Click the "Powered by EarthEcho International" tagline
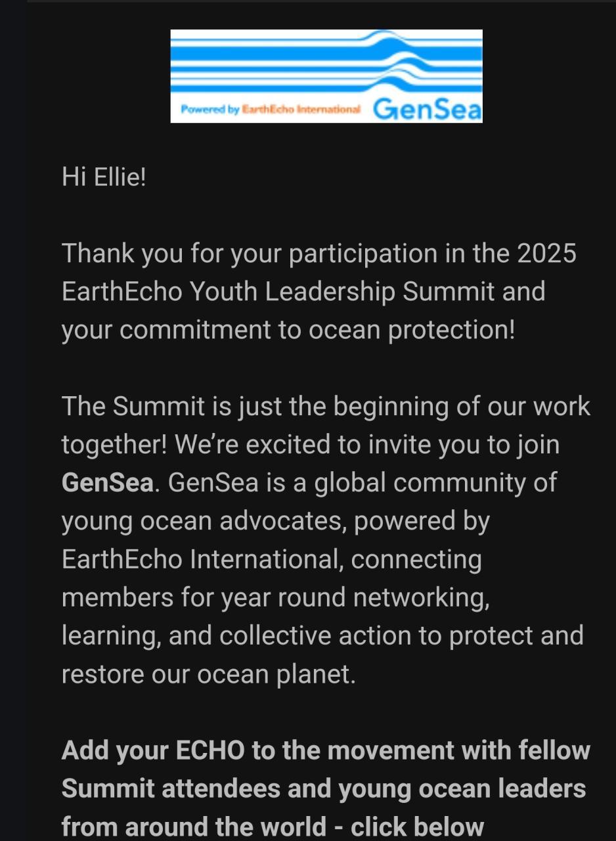The width and height of the screenshot is (616, 841). click(270, 110)
